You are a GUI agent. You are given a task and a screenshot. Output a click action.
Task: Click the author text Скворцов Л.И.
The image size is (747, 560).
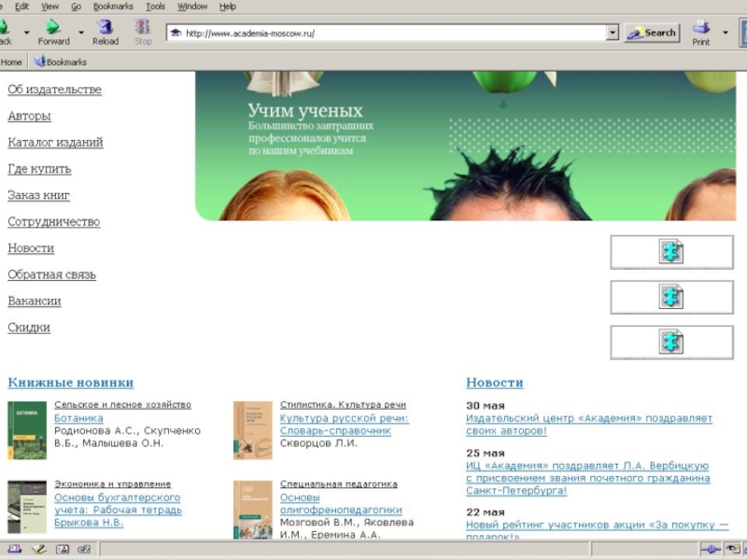tap(318, 443)
